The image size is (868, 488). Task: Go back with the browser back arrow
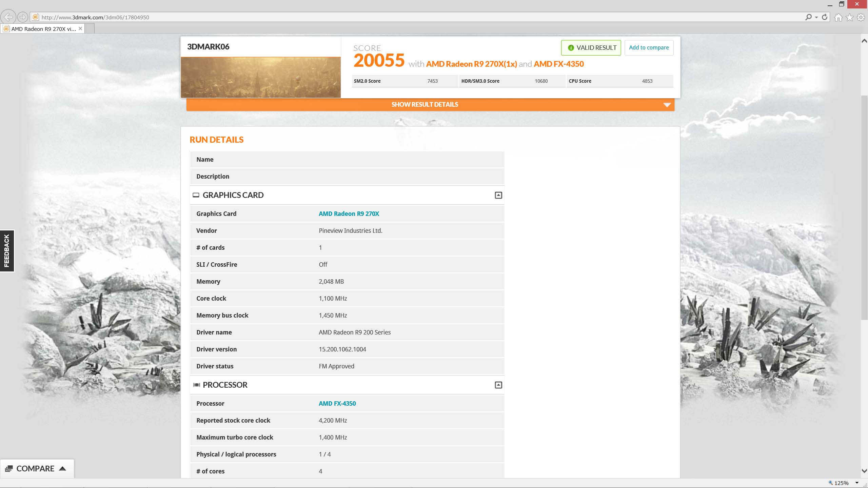coord(8,17)
